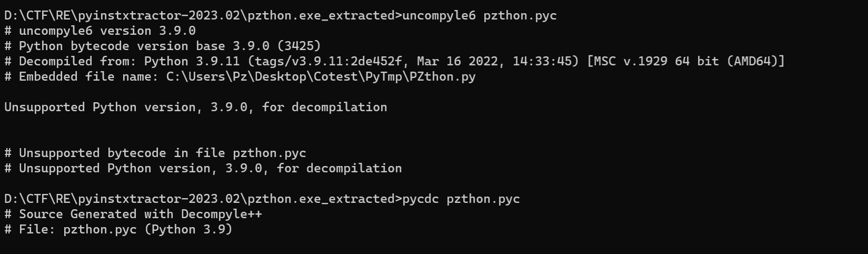The width and height of the screenshot is (868, 254).
Task: Click the uncommented 'Unsupported Python version' error line
Action: click(x=195, y=108)
